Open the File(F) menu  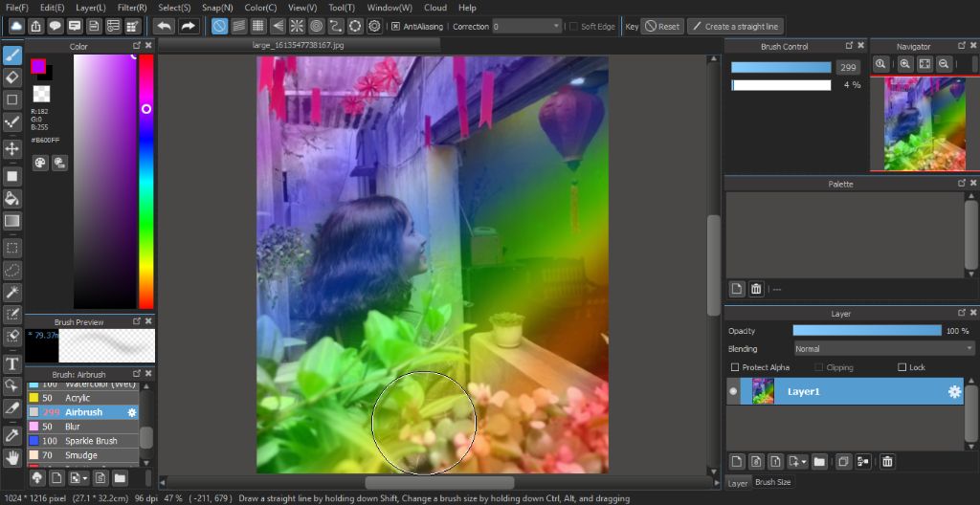(x=17, y=8)
